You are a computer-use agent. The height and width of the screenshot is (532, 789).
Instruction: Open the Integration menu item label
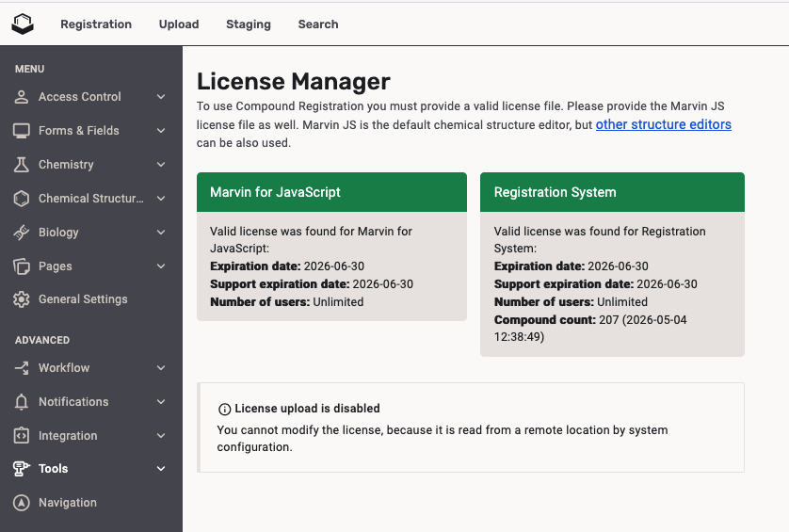click(x=68, y=436)
